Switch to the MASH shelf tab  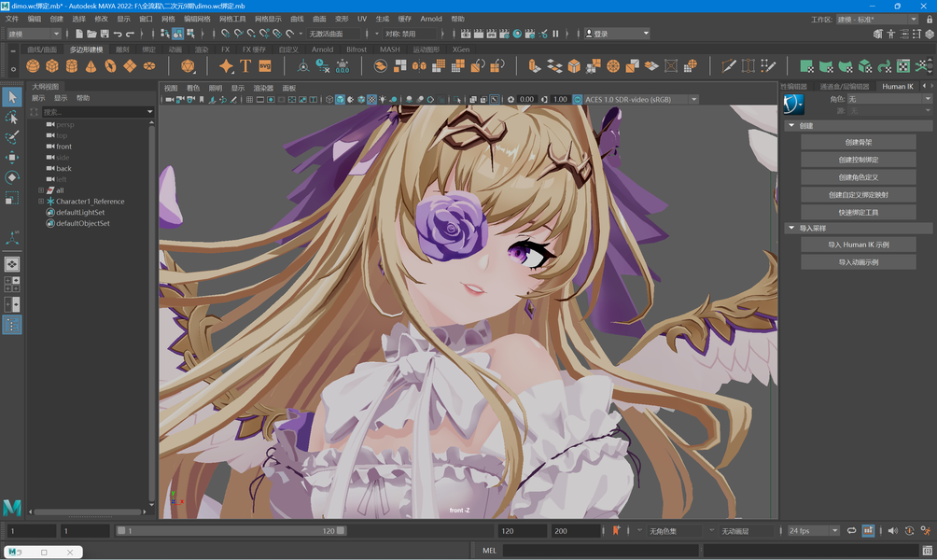(389, 49)
